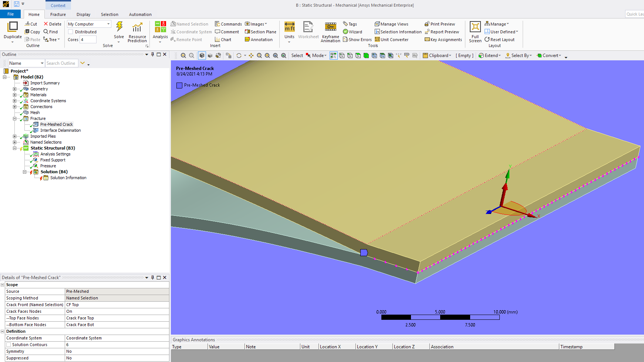
Task: Click the Pre-Meshed Crack legend color swatch
Action: (x=179, y=86)
